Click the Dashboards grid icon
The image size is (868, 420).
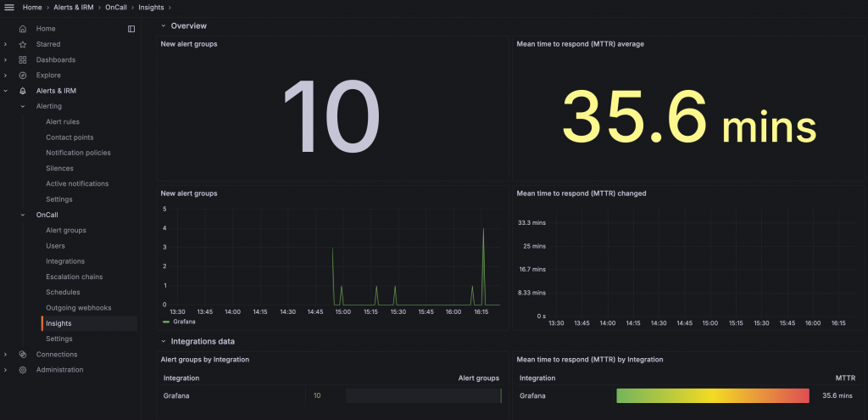coord(23,60)
